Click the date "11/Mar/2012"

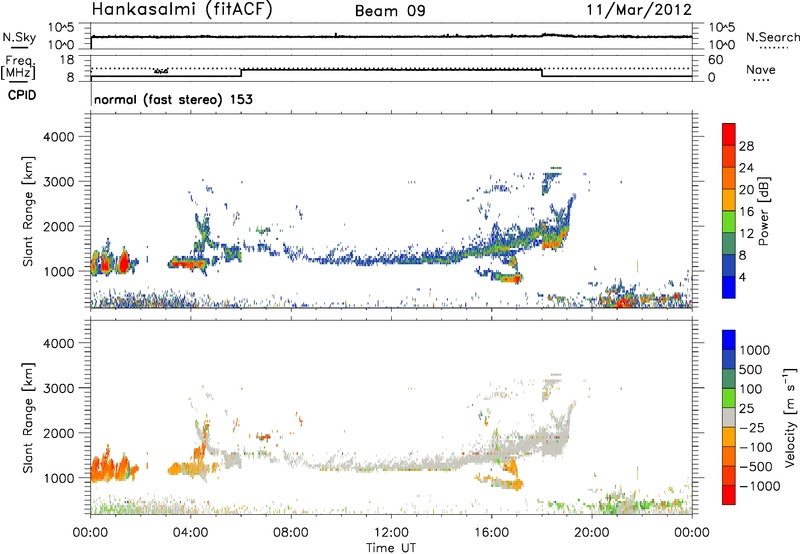(x=639, y=10)
